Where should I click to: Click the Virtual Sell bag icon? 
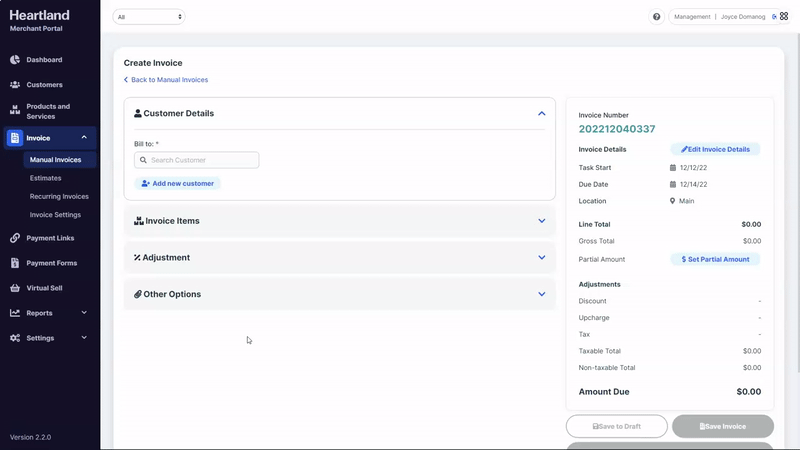click(x=15, y=288)
